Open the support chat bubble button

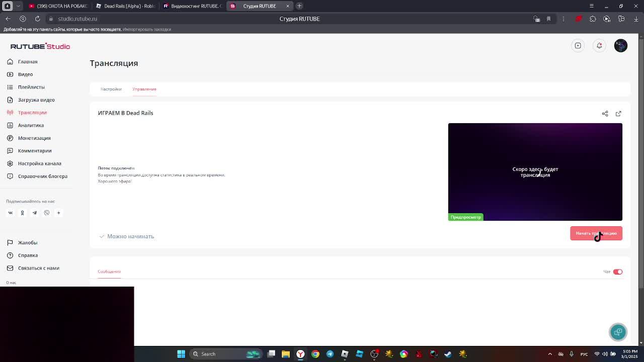tap(618, 332)
